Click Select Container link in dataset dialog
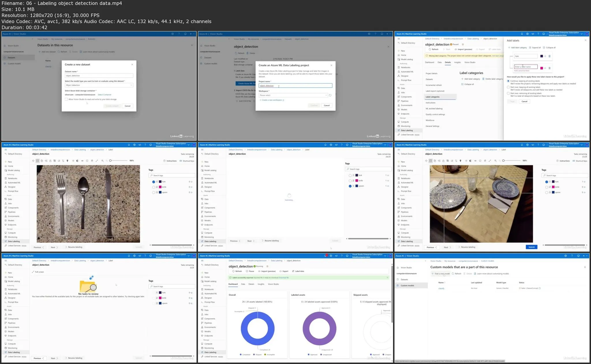Screen dimensions: 591x364 (104, 95)
